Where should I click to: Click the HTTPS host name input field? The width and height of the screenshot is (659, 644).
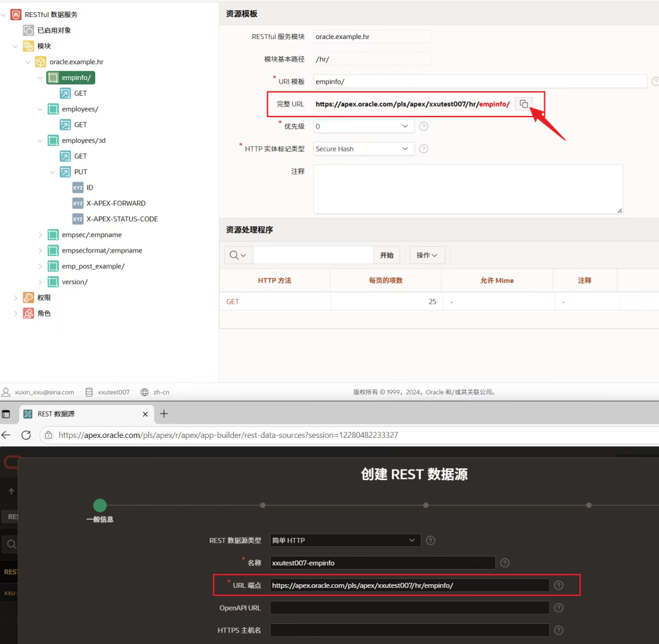pyautogui.click(x=409, y=630)
